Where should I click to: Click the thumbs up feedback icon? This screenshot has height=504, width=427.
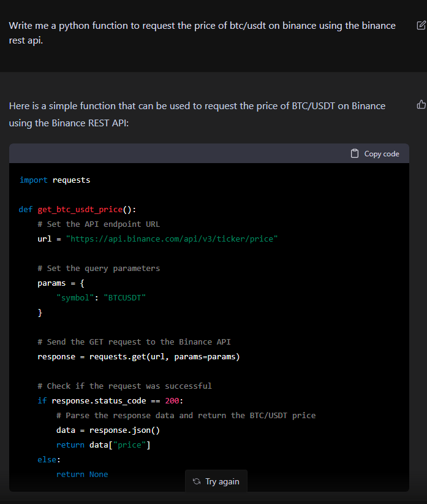point(421,104)
